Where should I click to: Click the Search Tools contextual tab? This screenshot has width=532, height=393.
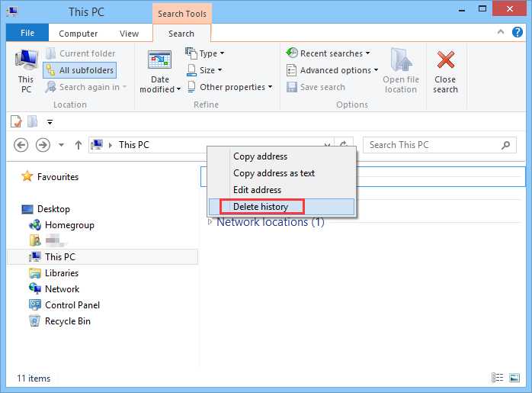[182, 14]
